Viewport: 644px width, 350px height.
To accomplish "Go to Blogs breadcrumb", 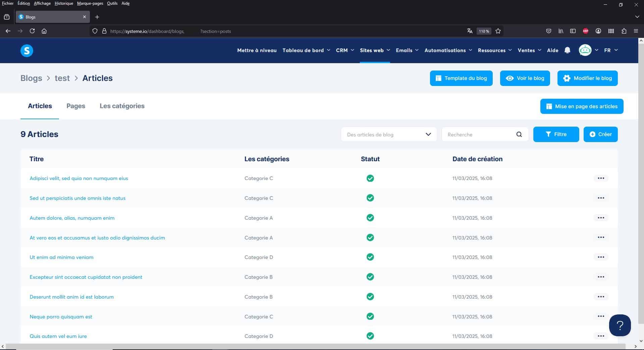I will [x=31, y=78].
